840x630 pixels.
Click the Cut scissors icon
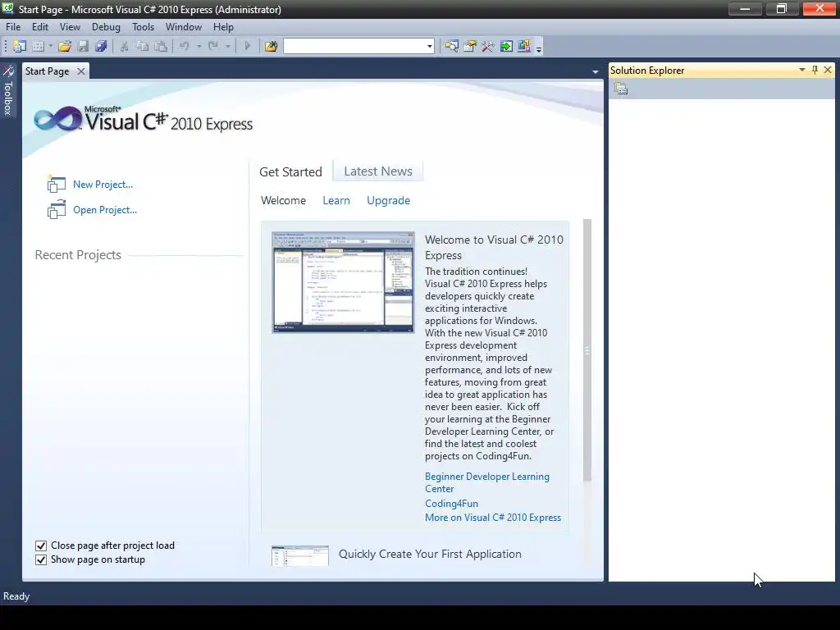point(125,47)
